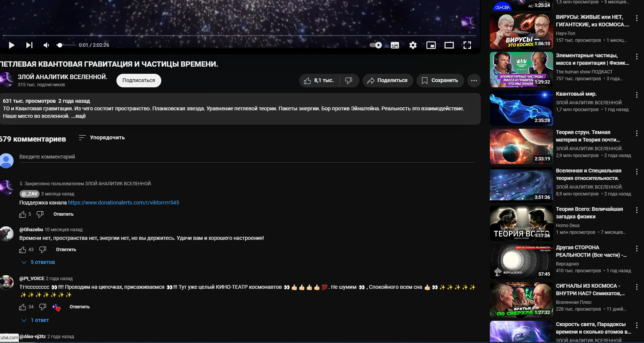Open menu for Скорость света video
The image size is (644, 343).
coord(637,325)
